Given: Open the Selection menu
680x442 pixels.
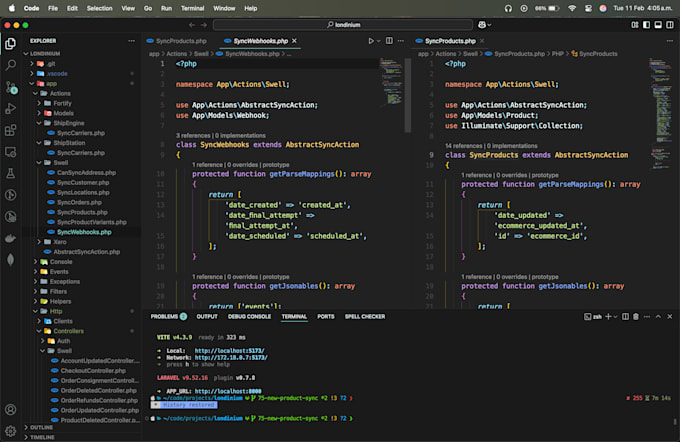Looking at the screenshot, I should (99, 8).
